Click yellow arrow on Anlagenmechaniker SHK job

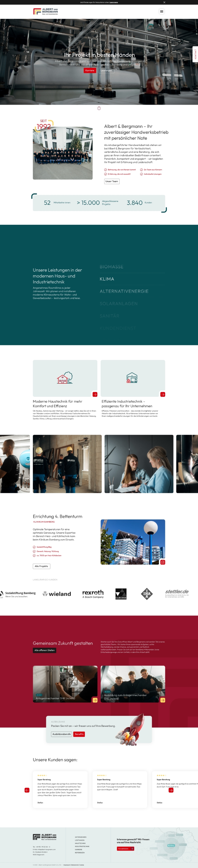pos(95,700)
